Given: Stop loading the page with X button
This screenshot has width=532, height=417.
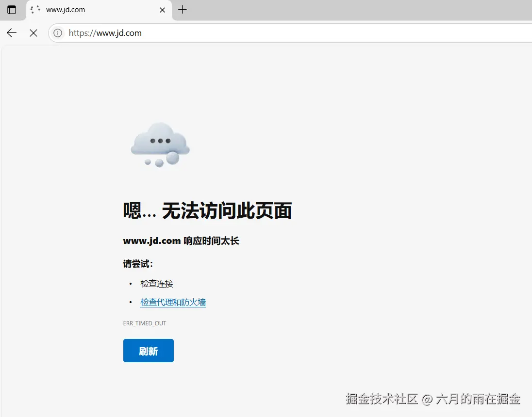Looking at the screenshot, I should 33,33.
